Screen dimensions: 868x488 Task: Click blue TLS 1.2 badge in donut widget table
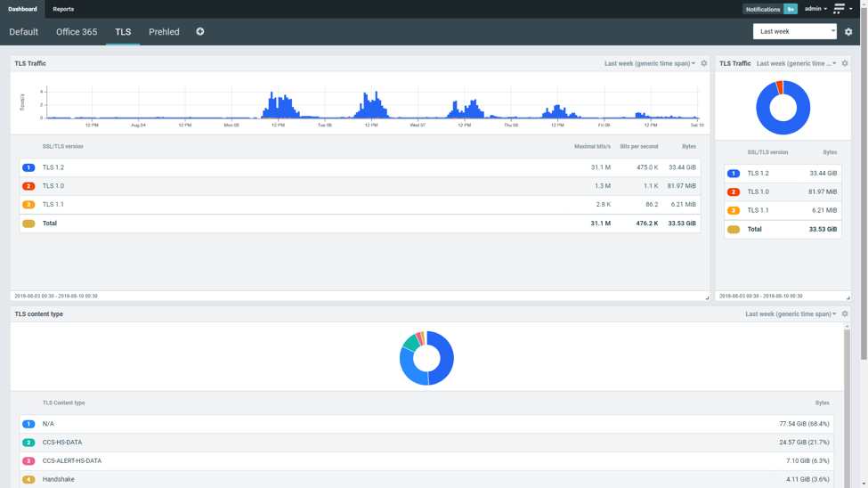[x=734, y=174]
